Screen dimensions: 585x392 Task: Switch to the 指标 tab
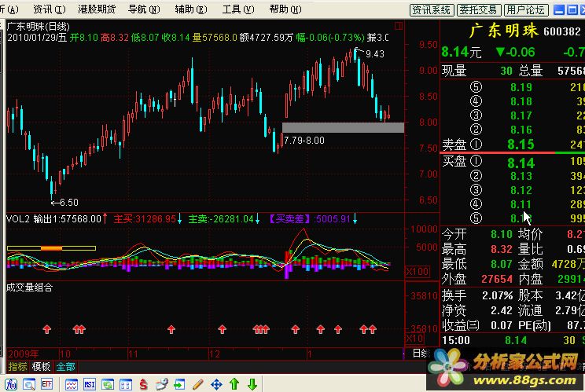point(17,367)
